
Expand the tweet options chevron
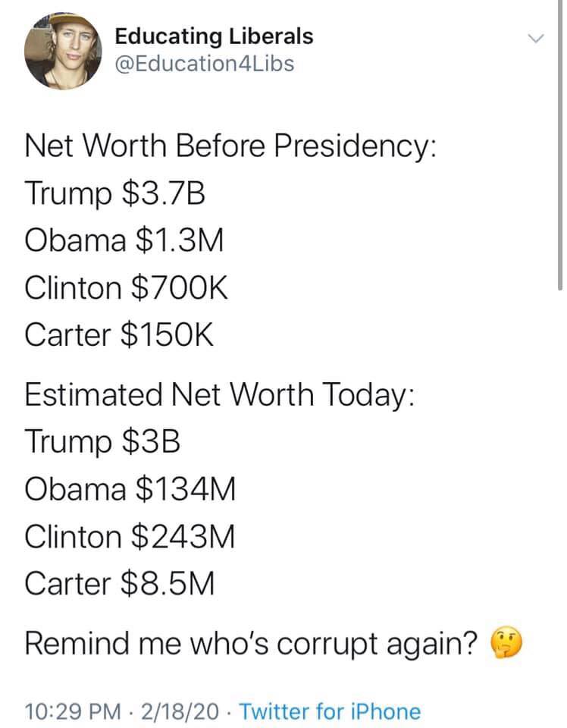click(536, 38)
